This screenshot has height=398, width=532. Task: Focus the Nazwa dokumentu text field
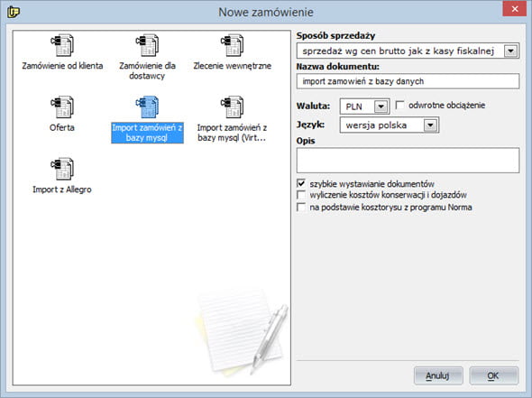408,81
